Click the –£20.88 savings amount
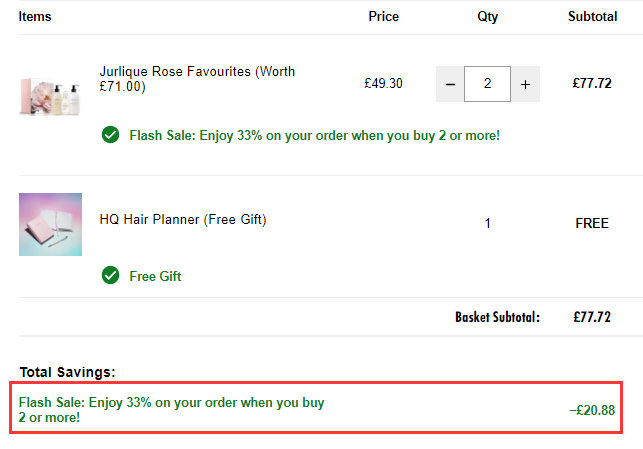Viewport: 643px width, 449px height. click(x=592, y=410)
